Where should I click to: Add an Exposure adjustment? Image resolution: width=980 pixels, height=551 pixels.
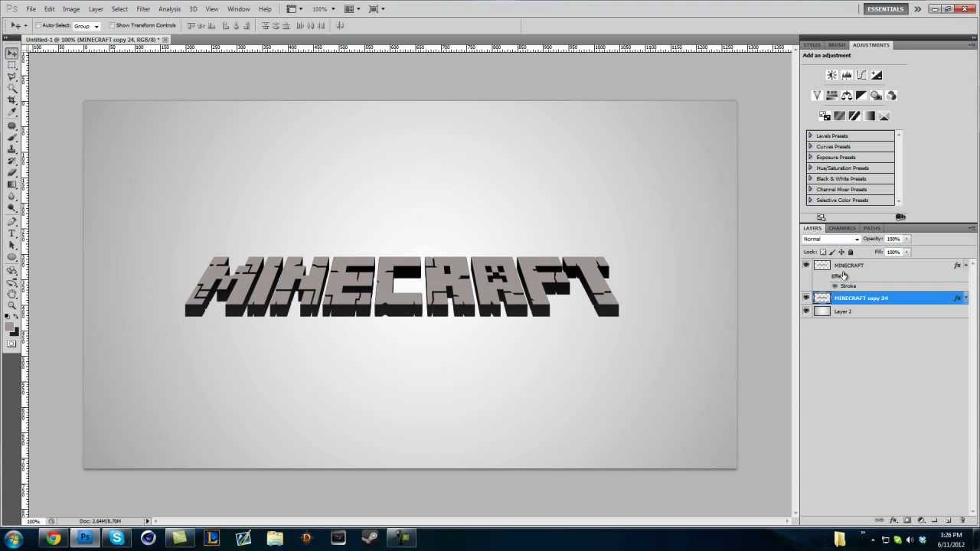click(877, 75)
